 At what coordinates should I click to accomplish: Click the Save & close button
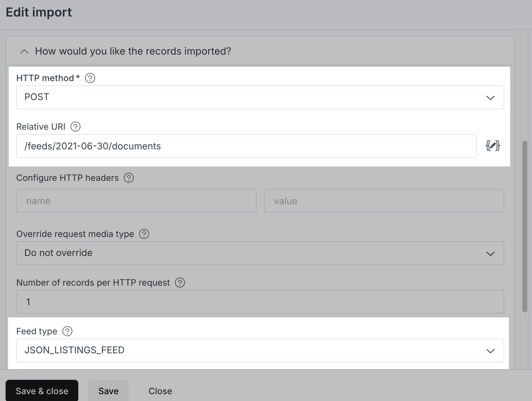coord(42,391)
